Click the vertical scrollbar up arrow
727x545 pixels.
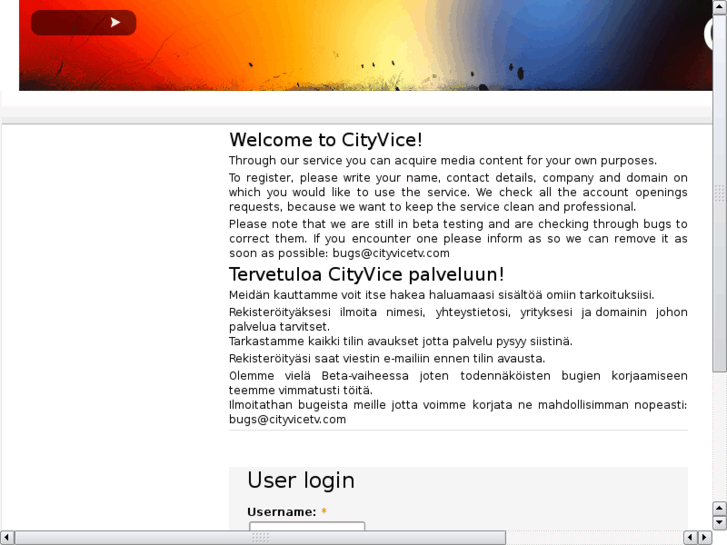point(719,7)
